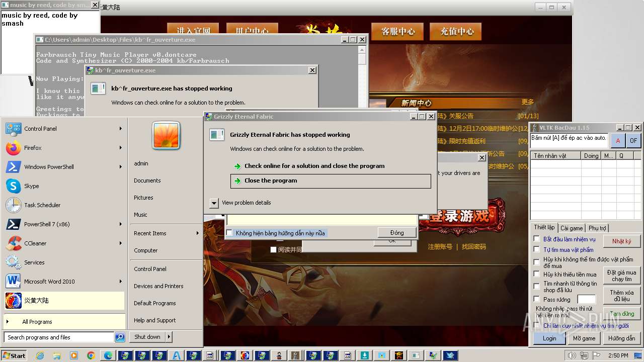Switch to 'Thiết lập' tab in VLTK BacDau

coord(544,228)
